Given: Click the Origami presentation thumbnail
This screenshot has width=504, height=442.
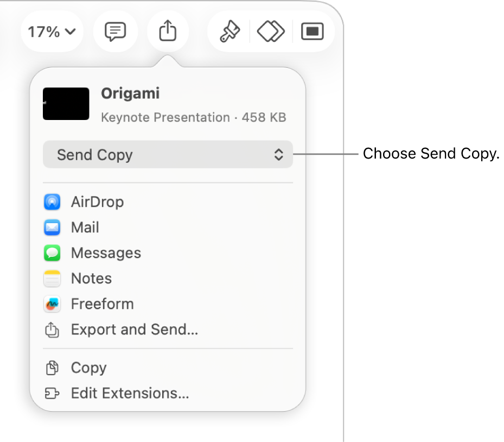Looking at the screenshot, I should pyautogui.click(x=66, y=103).
